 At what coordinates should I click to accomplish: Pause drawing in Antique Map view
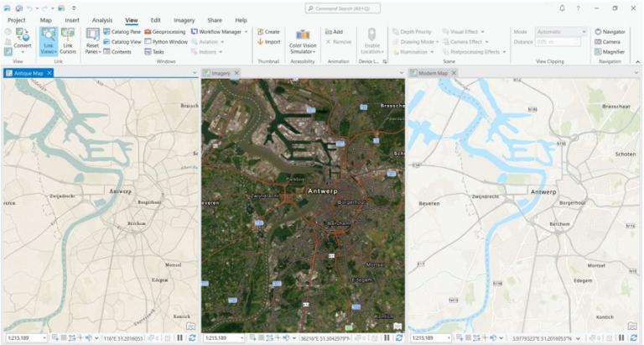[x=180, y=338]
